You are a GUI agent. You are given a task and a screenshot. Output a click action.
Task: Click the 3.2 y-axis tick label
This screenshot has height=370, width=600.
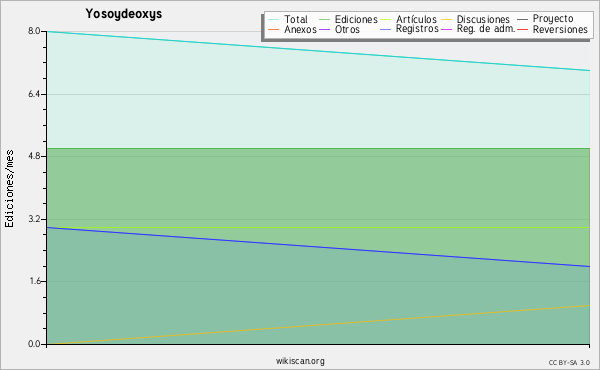[34, 219]
